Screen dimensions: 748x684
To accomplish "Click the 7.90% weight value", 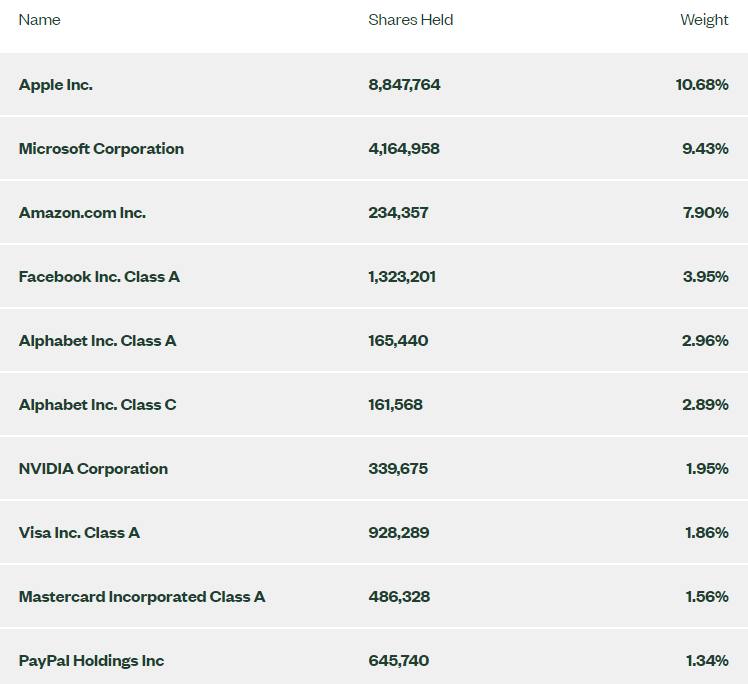I will (x=706, y=213).
